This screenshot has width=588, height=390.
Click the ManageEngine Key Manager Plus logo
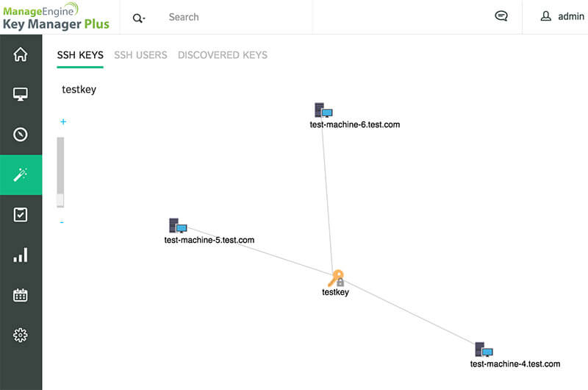(56, 16)
